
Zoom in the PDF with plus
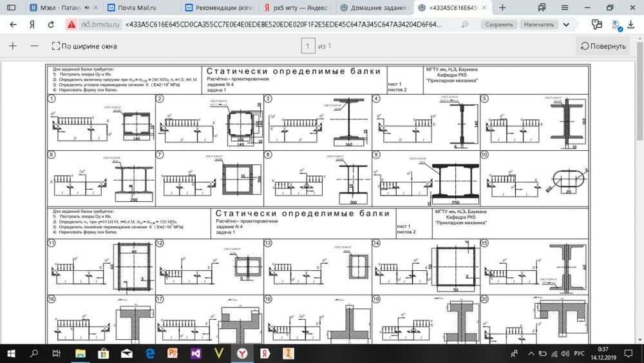coord(13,46)
